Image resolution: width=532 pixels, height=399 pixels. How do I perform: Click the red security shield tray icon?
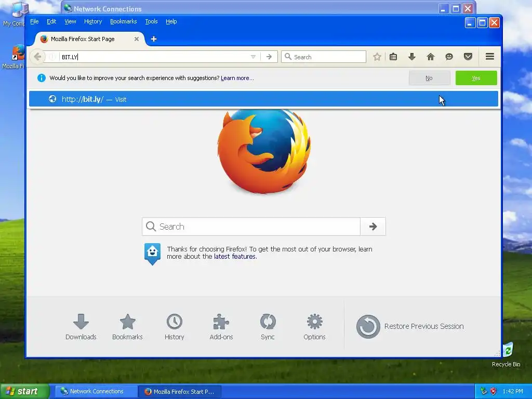[x=494, y=391]
